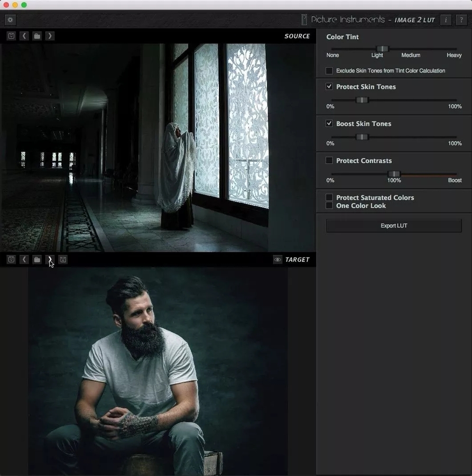
Task: Go to next source image
Action: click(x=50, y=36)
